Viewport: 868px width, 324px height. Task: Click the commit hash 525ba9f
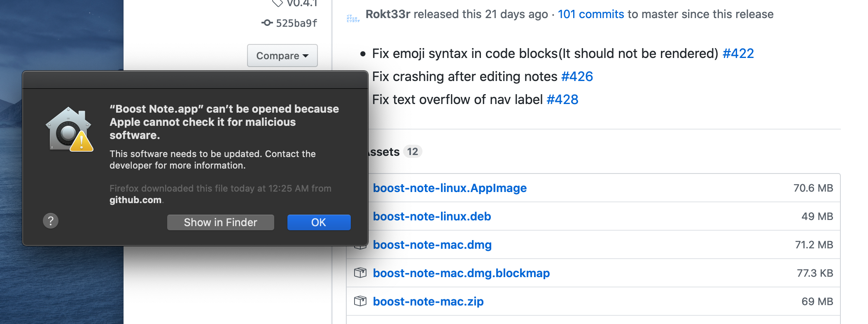[x=296, y=23]
